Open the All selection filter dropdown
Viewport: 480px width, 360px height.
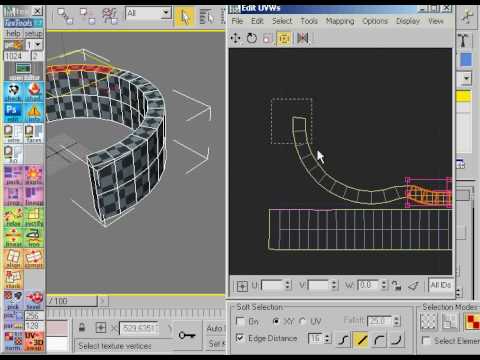[148, 13]
